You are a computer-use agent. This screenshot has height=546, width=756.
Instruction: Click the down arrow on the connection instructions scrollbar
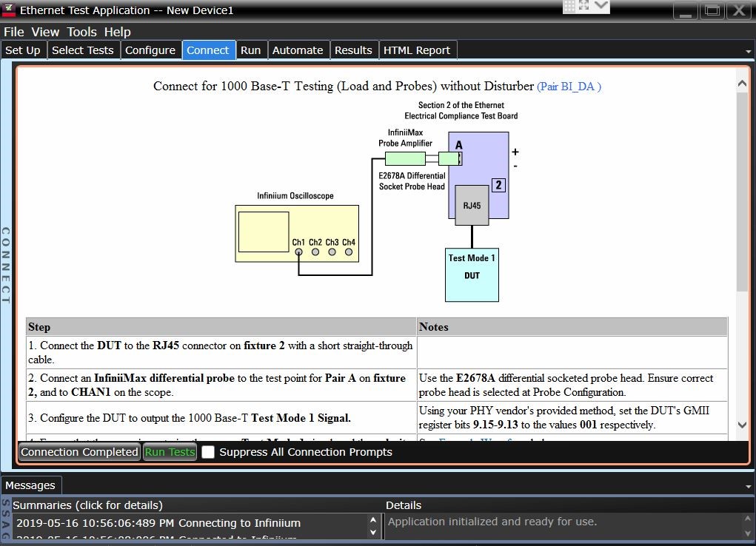[x=742, y=425]
